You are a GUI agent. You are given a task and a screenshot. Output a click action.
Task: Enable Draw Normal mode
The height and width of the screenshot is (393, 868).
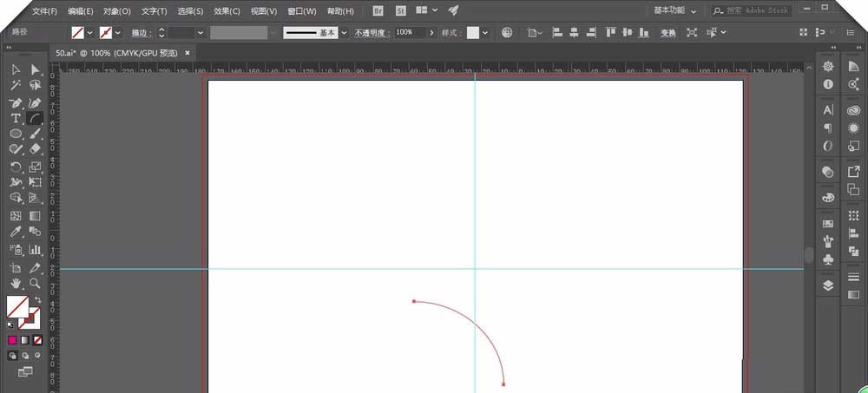pyautogui.click(x=12, y=355)
